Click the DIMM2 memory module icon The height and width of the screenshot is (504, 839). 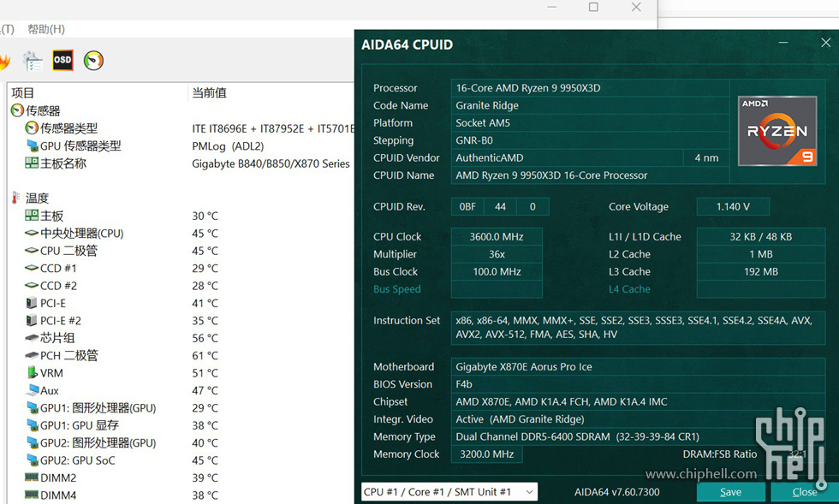pyautogui.click(x=32, y=477)
